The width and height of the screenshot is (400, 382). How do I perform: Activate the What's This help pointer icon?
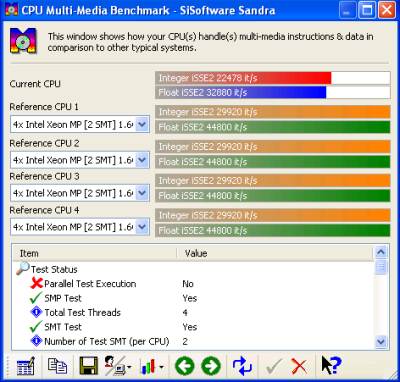coord(331,366)
